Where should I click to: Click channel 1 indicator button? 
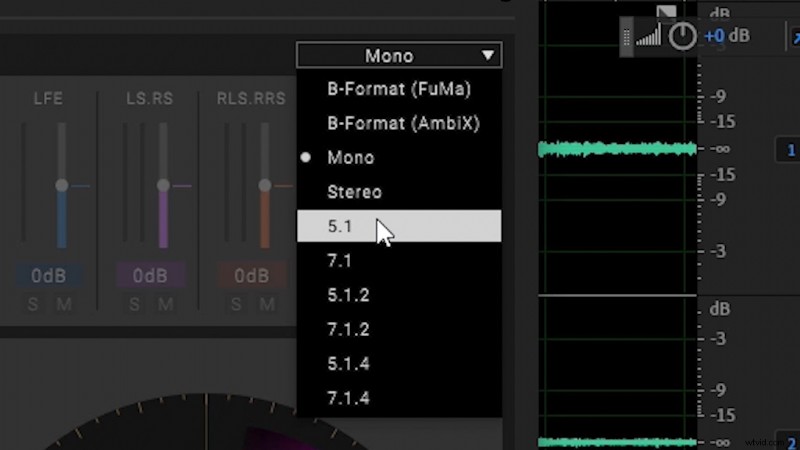pos(790,150)
